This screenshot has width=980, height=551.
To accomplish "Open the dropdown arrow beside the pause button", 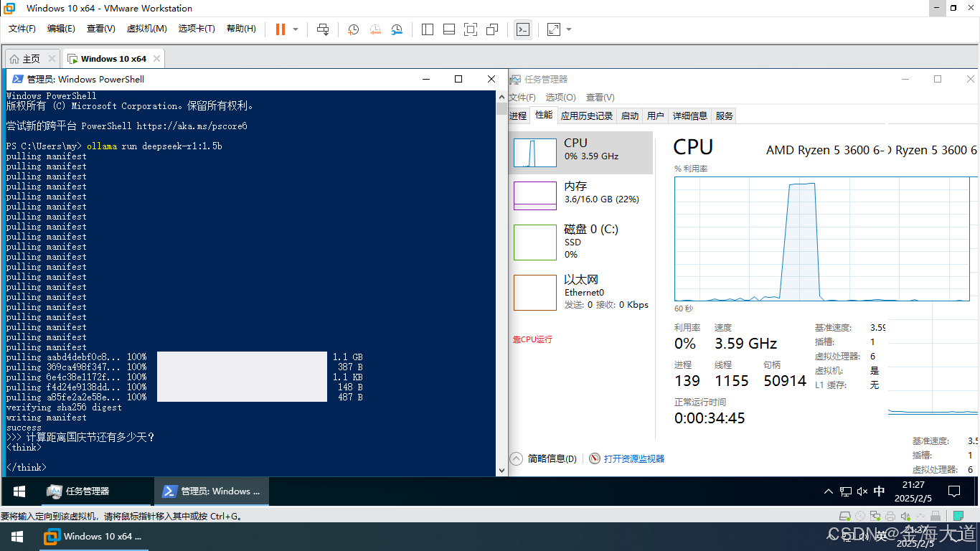I will coord(295,29).
